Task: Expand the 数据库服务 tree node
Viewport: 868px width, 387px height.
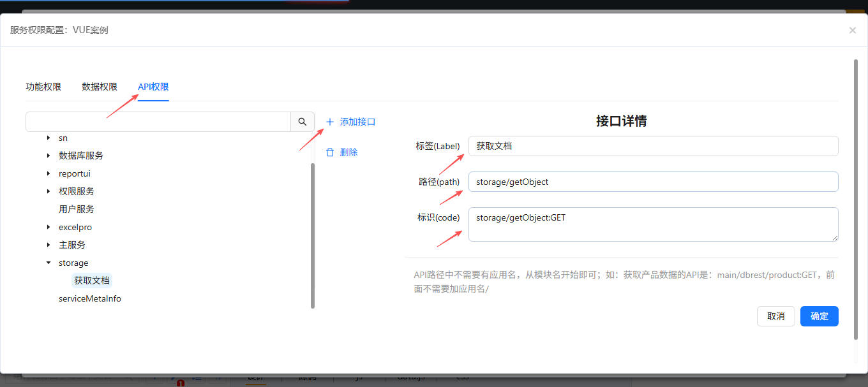Action: coord(49,156)
